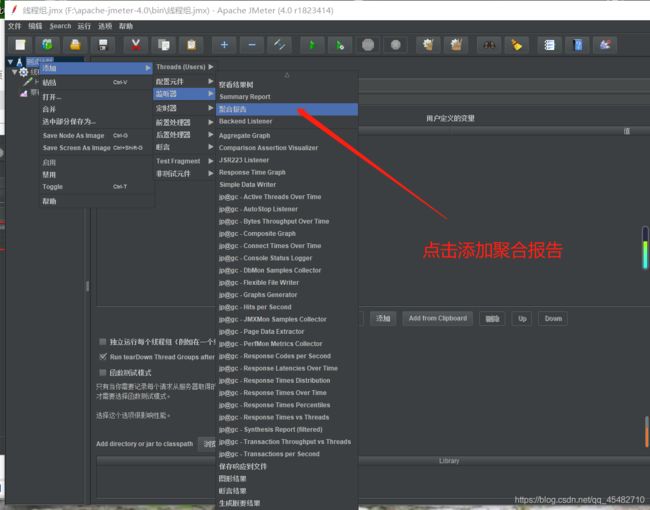This screenshot has width=650, height=510.
Task: Click the Start no pauses icon
Action: click(340, 45)
